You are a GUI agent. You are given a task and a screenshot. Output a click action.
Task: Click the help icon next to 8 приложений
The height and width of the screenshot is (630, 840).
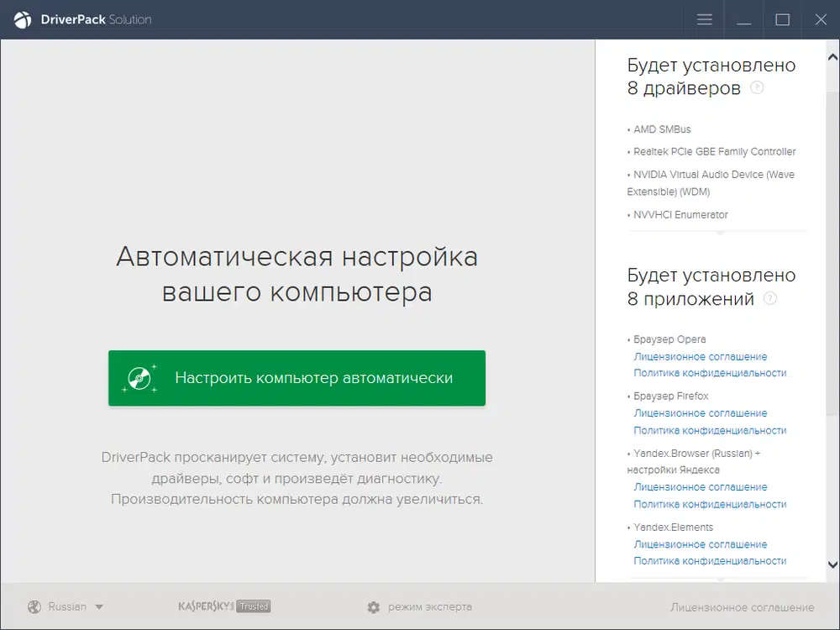(x=769, y=298)
